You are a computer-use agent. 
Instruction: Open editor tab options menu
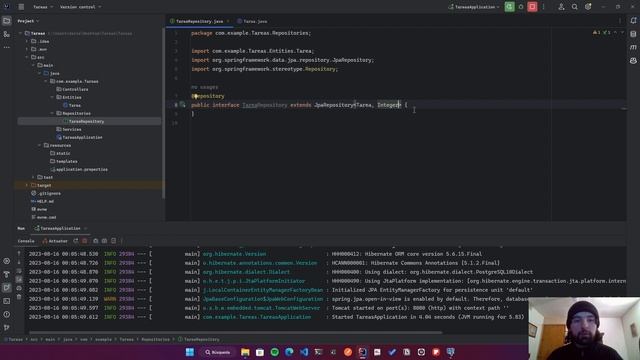pyautogui.click(x=620, y=21)
